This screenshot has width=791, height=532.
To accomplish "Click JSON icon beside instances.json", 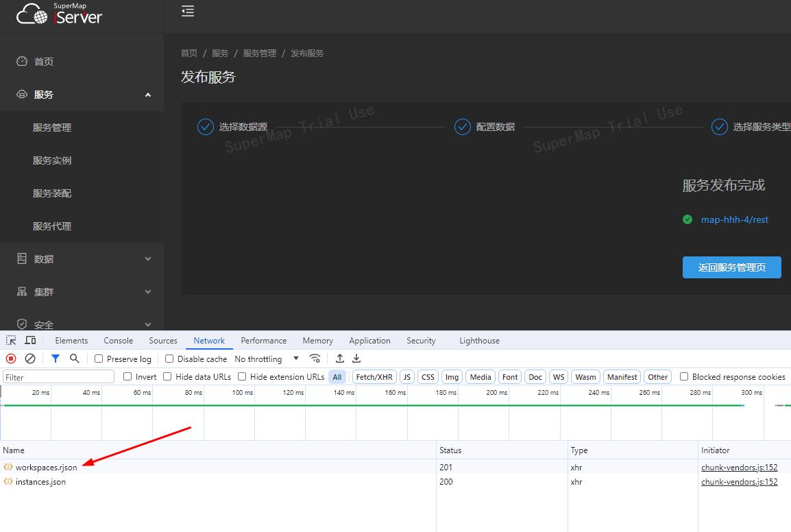I will pyautogui.click(x=8, y=481).
